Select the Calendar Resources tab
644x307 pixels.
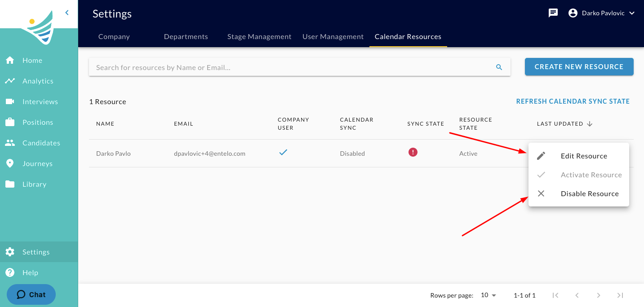(x=408, y=37)
